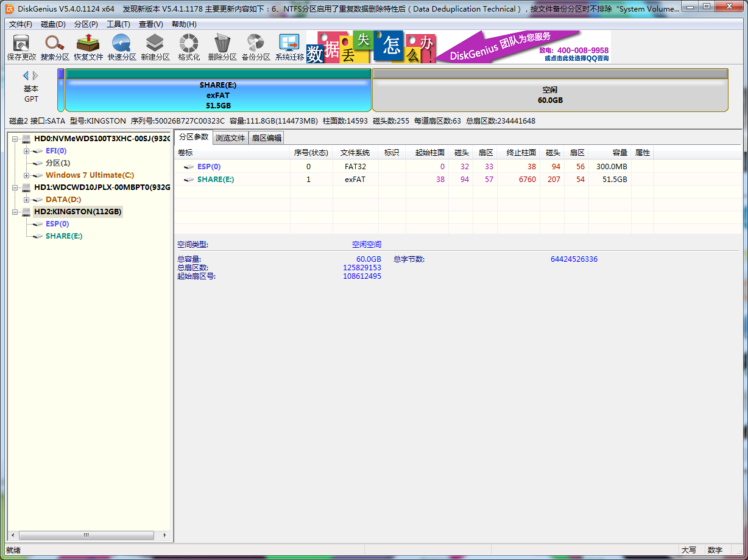Click the 108612495 starting sector value

tap(362, 276)
